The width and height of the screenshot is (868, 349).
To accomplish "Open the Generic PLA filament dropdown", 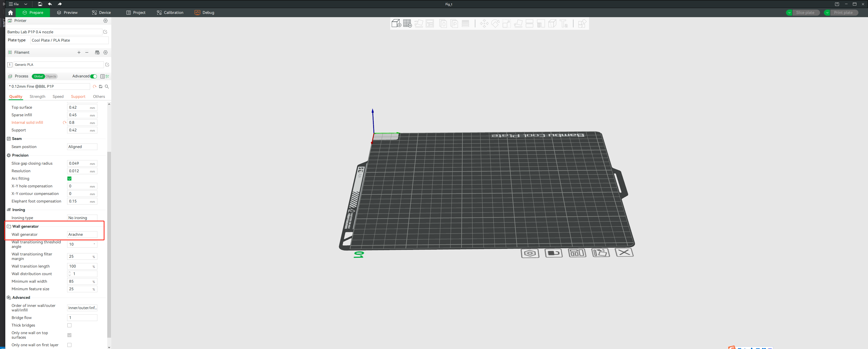I will click(59, 65).
